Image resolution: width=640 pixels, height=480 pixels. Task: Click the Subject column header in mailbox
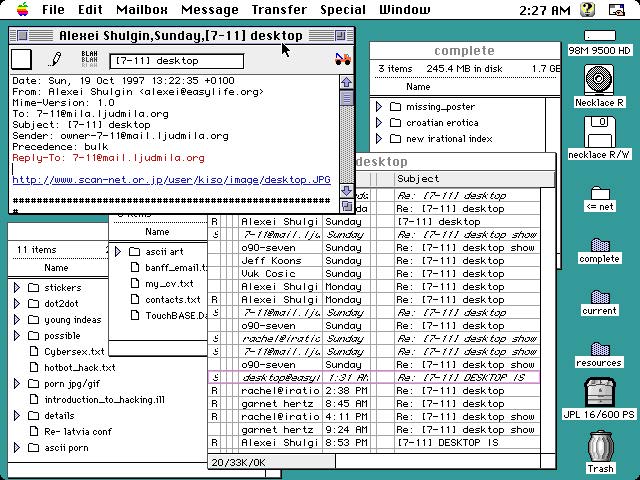[x=418, y=179]
